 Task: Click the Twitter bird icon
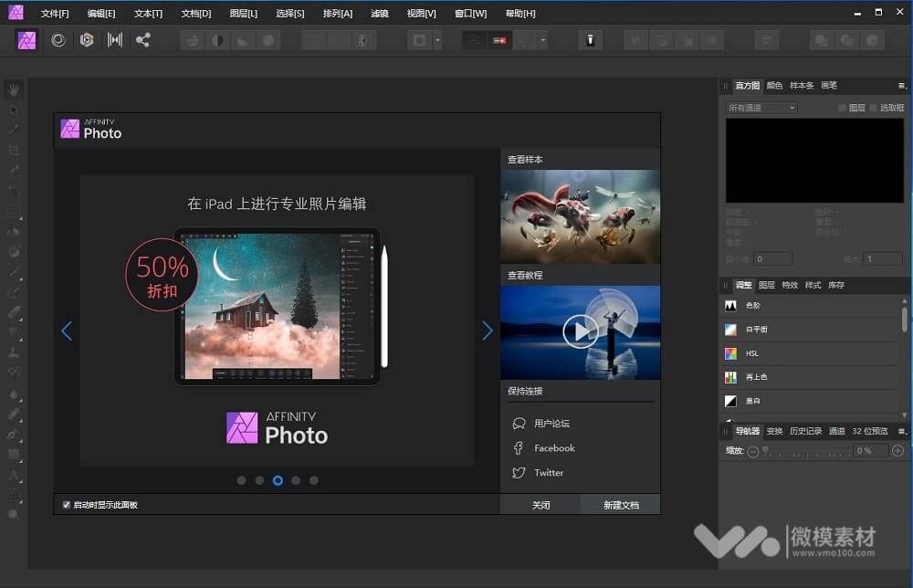519,473
